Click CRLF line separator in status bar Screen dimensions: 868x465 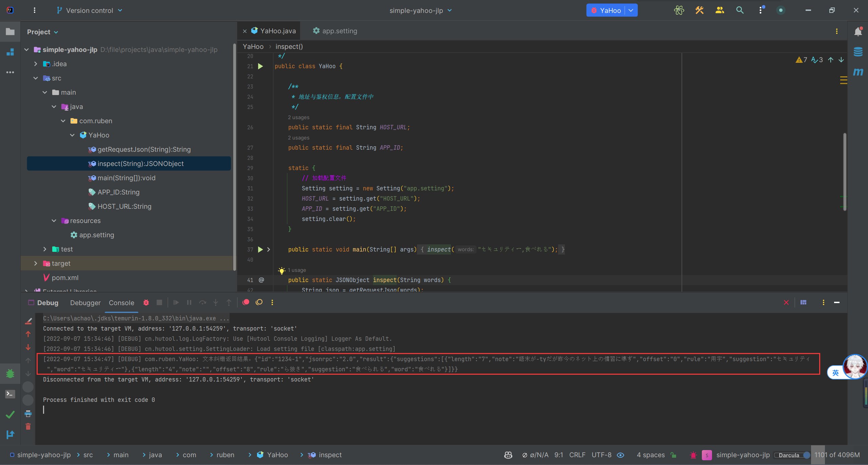click(x=577, y=455)
